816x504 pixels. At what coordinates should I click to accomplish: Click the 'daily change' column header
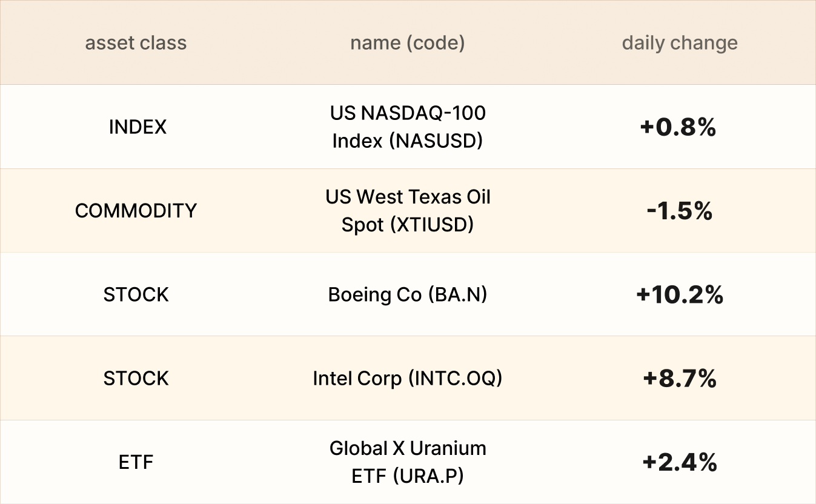pyautogui.click(x=680, y=43)
